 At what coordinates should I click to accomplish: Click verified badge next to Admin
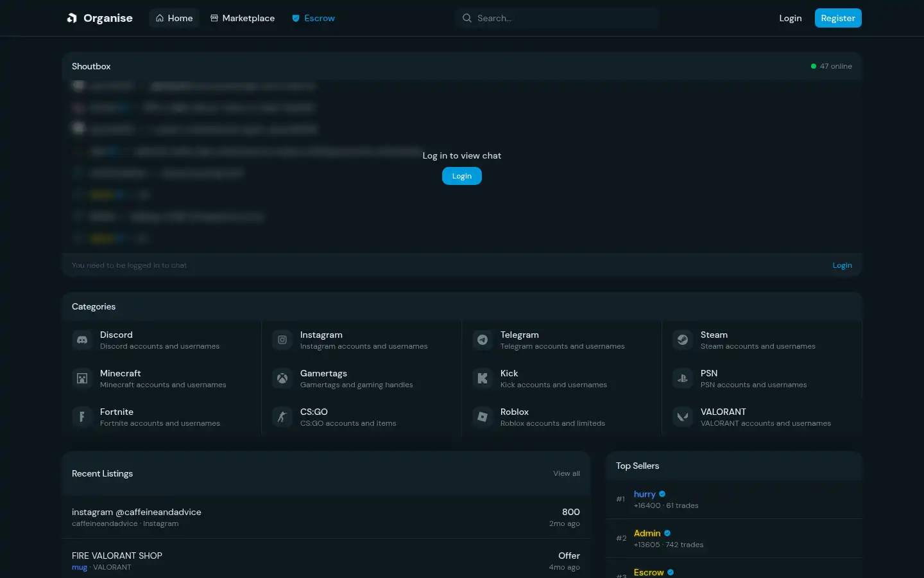click(x=667, y=533)
